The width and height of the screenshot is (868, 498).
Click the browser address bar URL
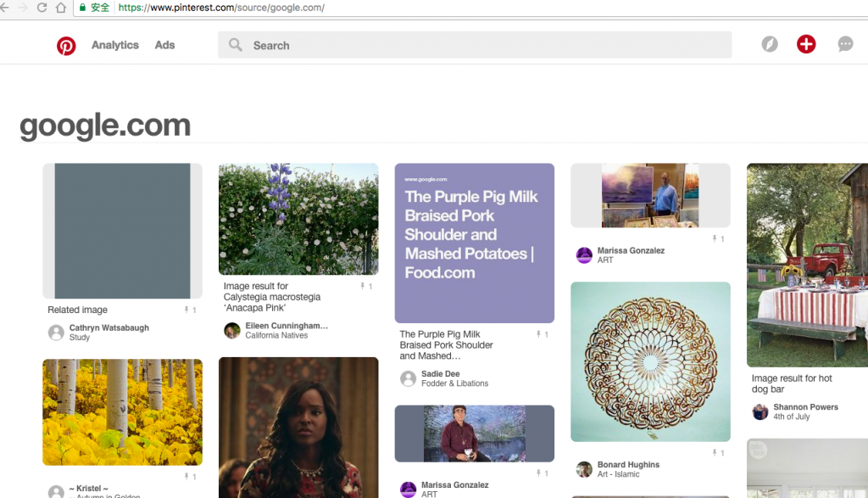tap(221, 8)
